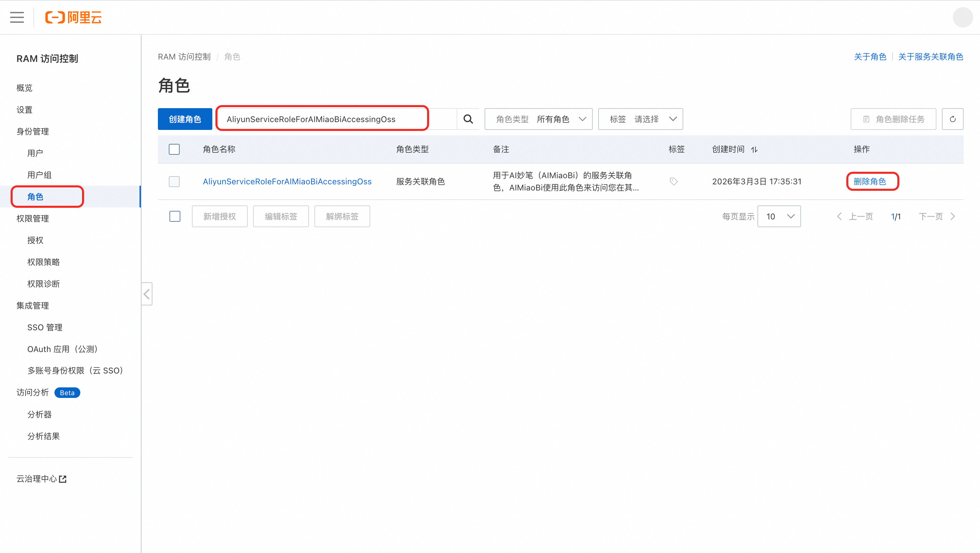The height and width of the screenshot is (553, 980).
Task: Go to Alibaba Cloud logo home
Action: pos(73,17)
